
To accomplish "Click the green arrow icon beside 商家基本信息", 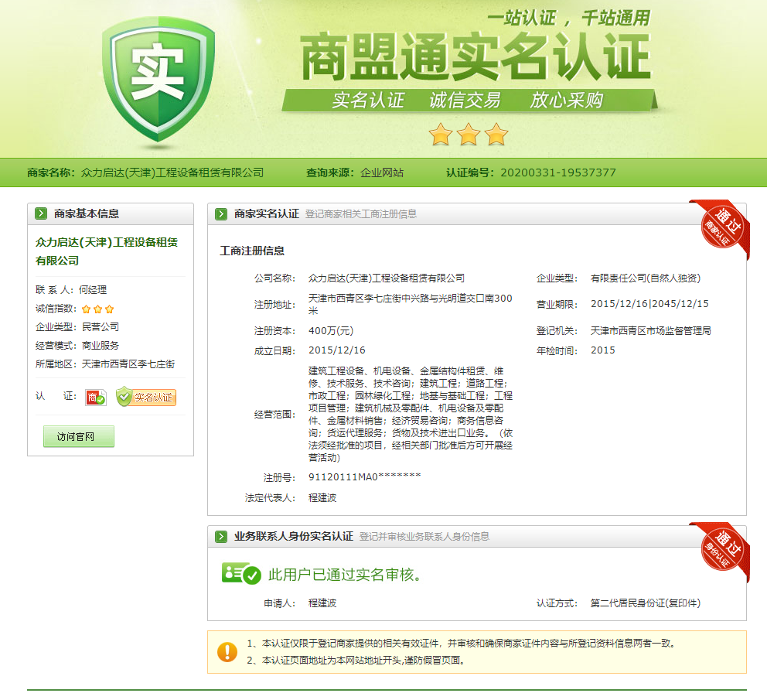I will pyautogui.click(x=41, y=213).
